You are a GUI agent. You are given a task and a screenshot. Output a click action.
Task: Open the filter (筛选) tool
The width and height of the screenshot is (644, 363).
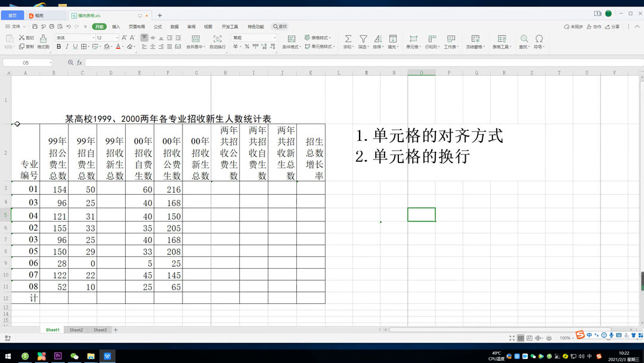coord(363,41)
